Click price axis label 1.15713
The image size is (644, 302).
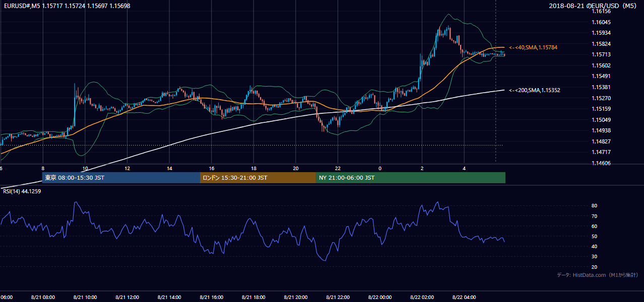click(601, 54)
